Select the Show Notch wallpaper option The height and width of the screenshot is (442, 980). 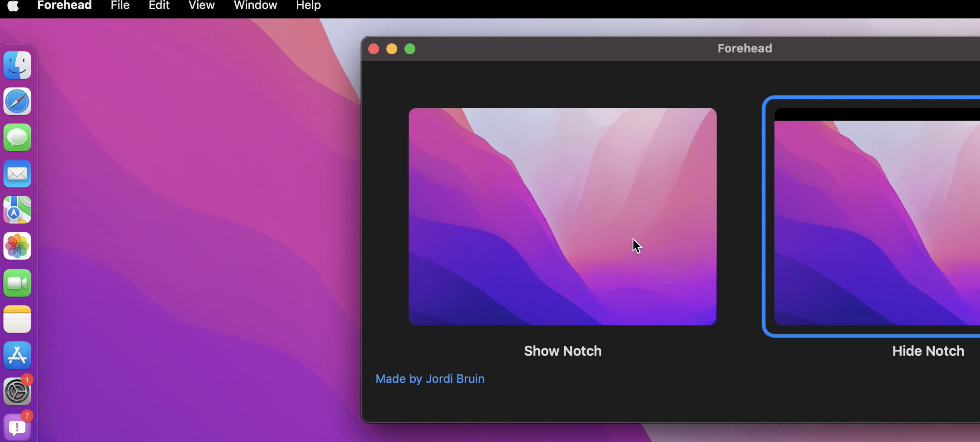[562, 216]
